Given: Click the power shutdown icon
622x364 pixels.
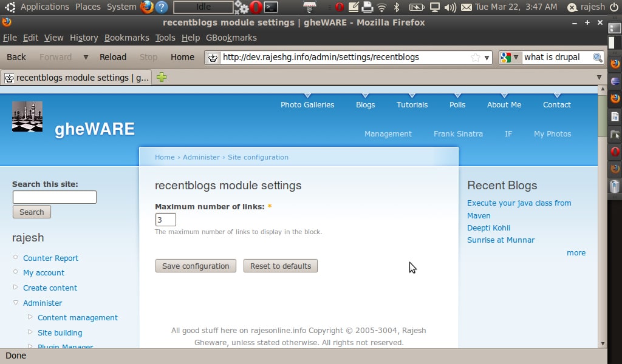Looking at the screenshot, I should [613, 7].
